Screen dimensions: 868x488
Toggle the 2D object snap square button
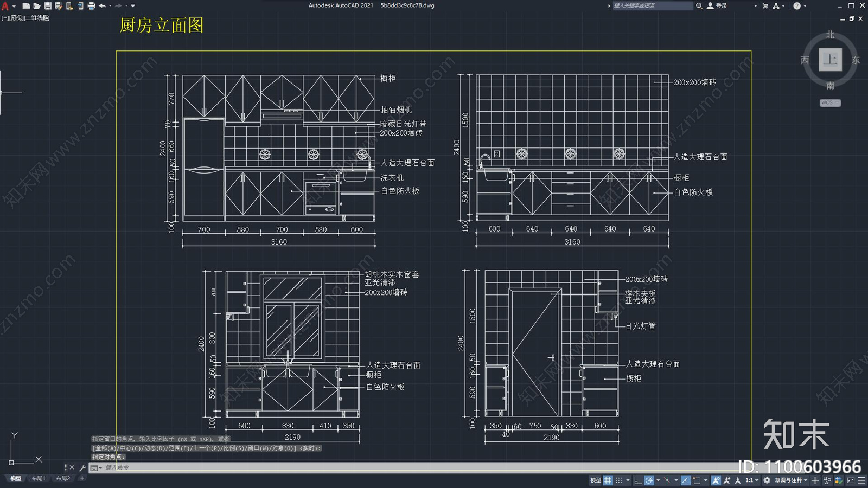tap(697, 480)
